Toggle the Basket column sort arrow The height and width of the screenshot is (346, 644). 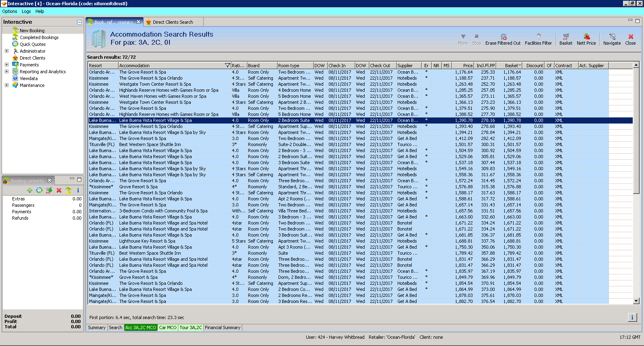pyautogui.click(x=520, y=66)
